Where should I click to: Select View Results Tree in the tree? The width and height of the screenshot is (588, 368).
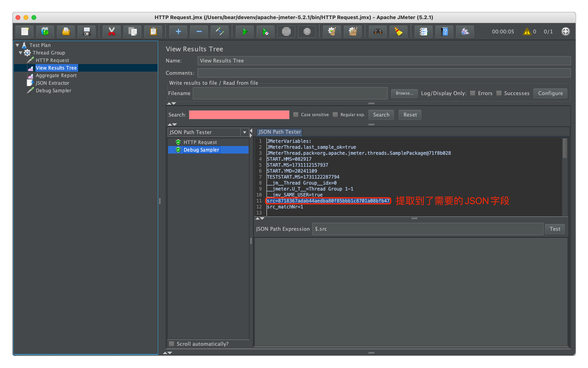(56, 68)
